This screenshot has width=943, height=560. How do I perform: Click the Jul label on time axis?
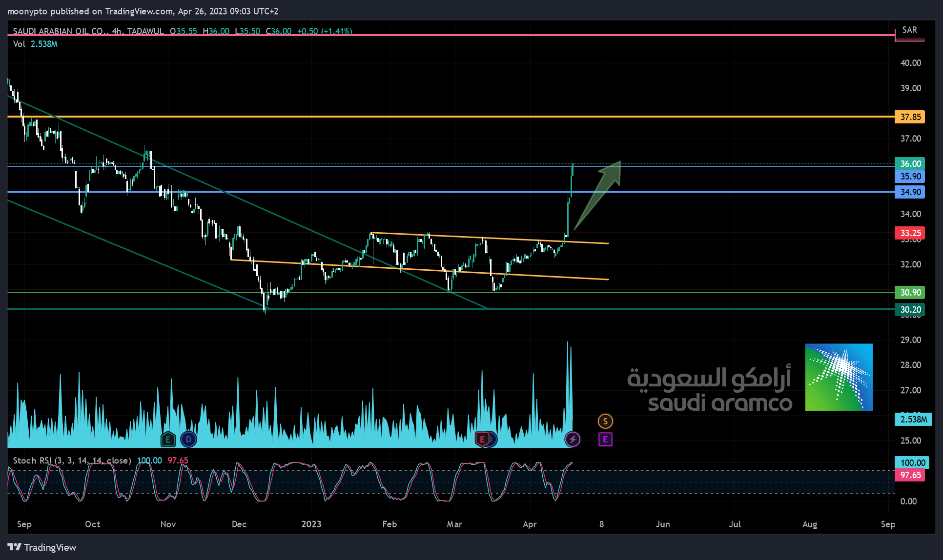(x=735, y=524)
